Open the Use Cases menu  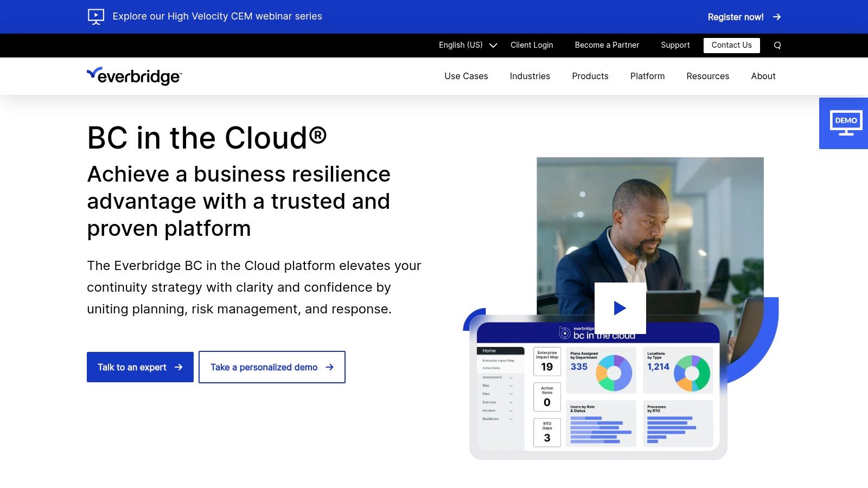(466, 76)
